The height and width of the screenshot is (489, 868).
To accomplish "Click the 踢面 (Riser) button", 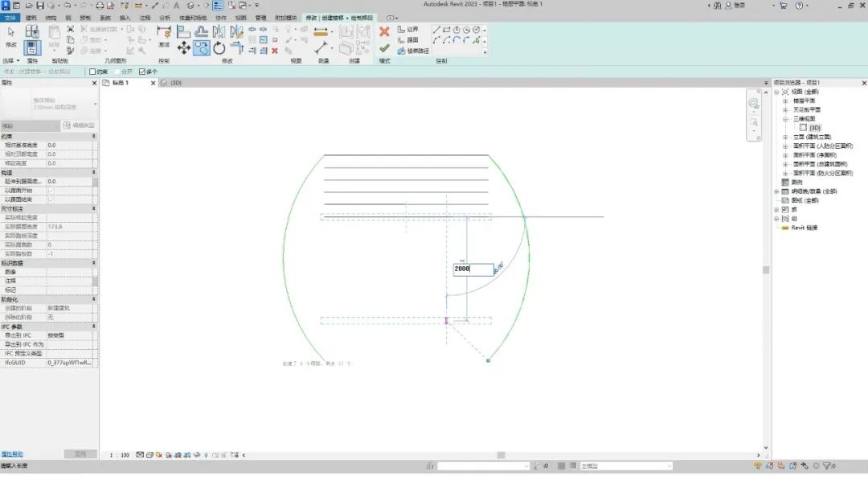I will click(x=408, y=40).
